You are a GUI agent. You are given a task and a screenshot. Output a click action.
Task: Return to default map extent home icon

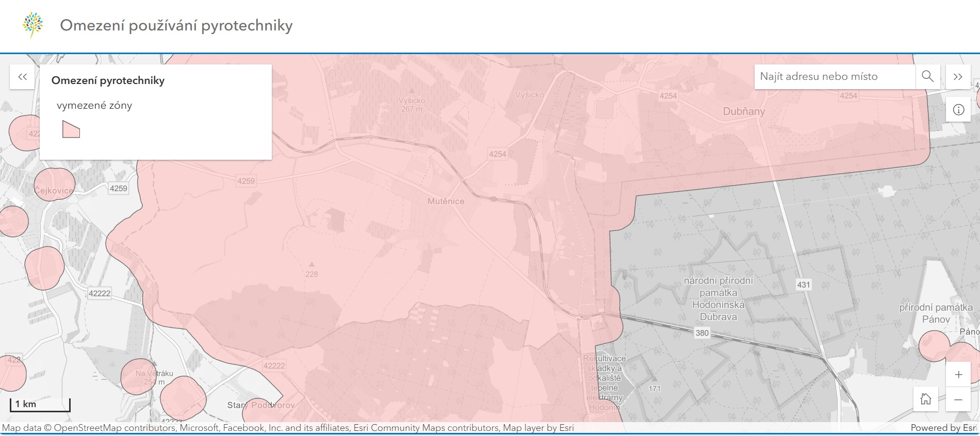pos(926,399)
